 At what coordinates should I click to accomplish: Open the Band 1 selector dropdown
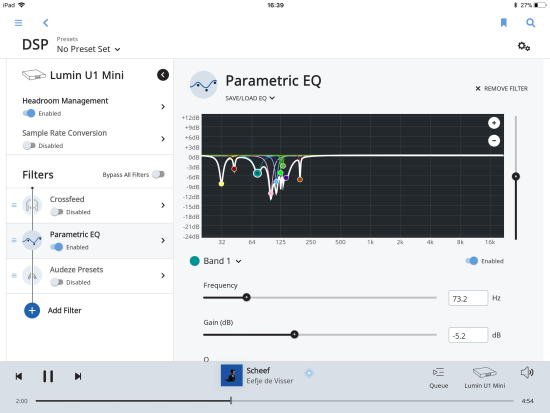pyautogui.click(x=222, y=261)
